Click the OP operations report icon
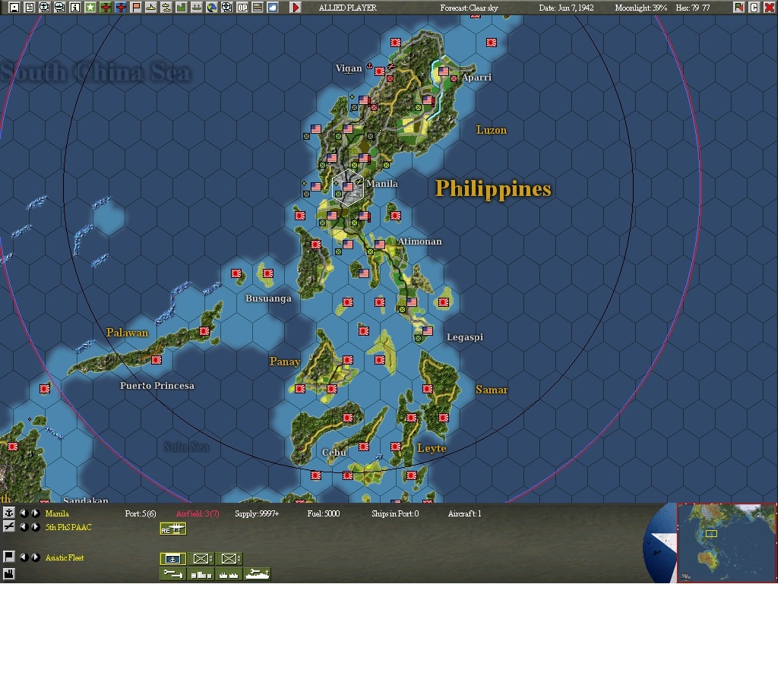Screen dimensions: 784x682 [242, 8]
